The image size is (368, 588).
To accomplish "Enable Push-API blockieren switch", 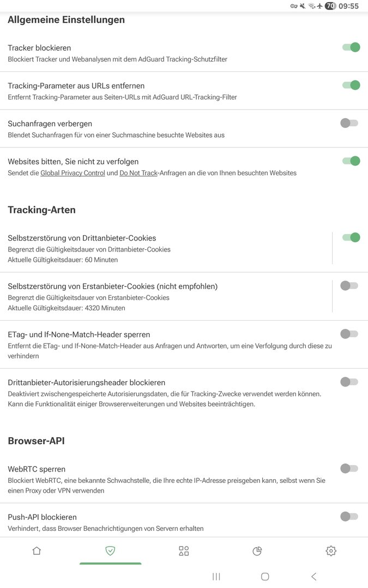I will [349, 517].
